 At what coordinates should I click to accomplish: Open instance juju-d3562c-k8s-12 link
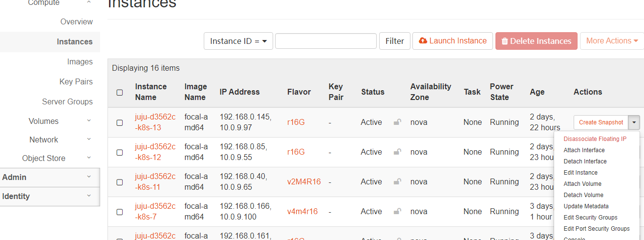155,152
